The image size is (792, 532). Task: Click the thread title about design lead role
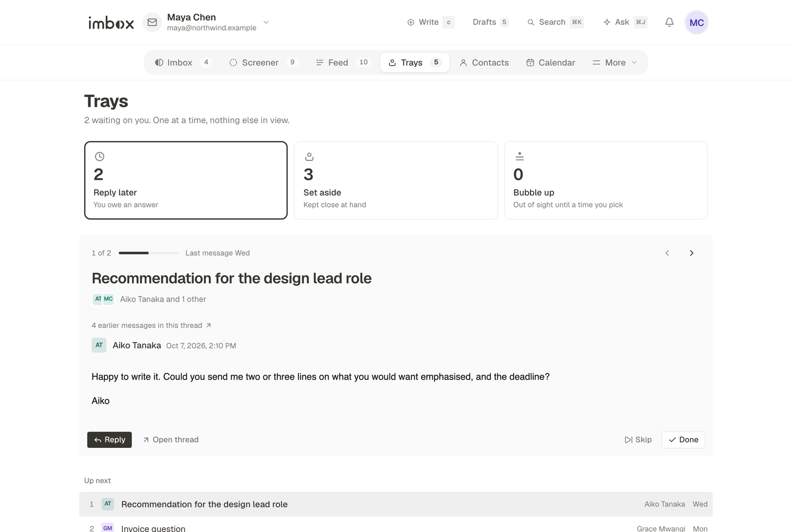tap(232, 278)
